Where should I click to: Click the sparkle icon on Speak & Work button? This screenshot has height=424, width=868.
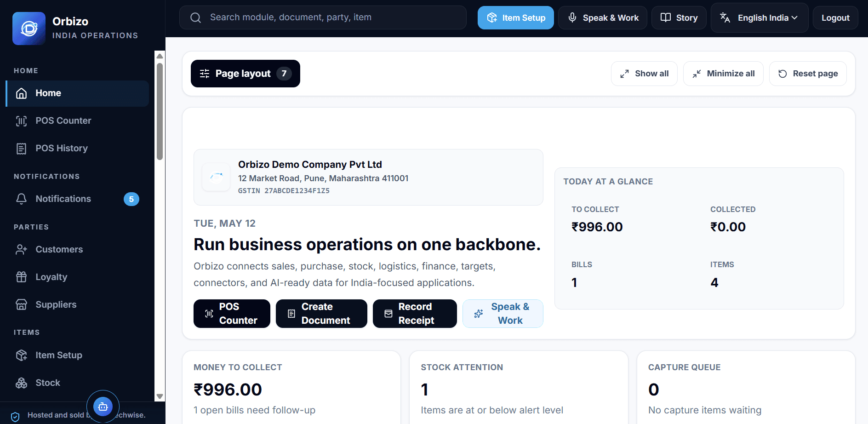(479, 314)
